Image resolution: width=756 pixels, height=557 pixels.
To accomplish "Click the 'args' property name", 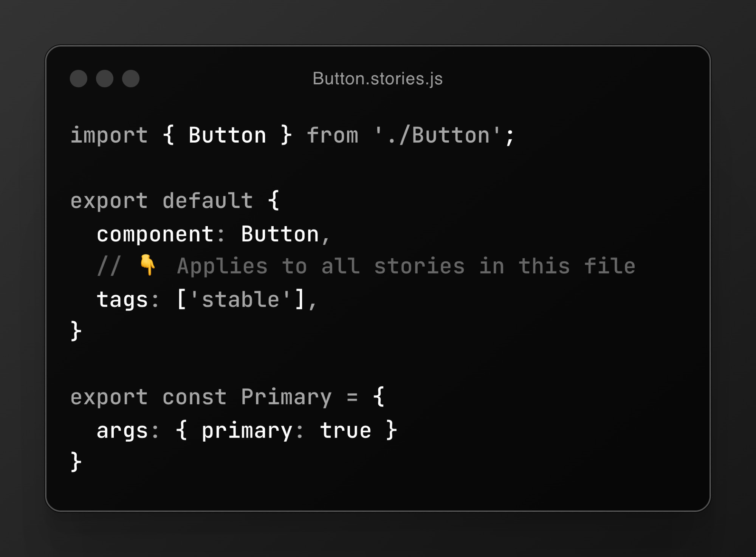I will pyautogui.click(x=122, y=431).
